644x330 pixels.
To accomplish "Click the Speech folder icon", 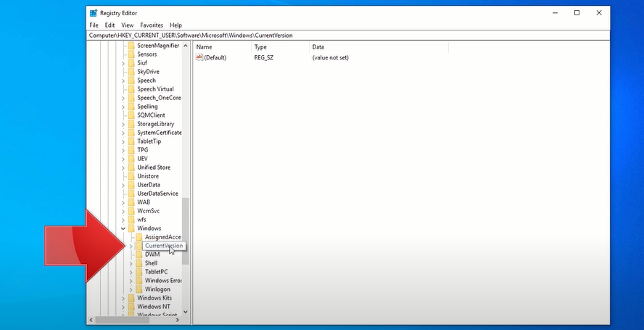I will [131, 80].
